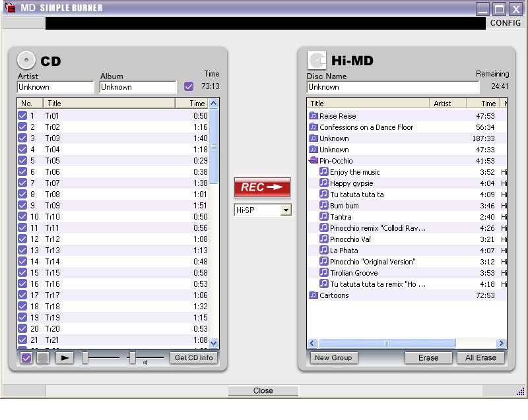The height and width of the screenshot is (420, 528).
Task: Uncheck track 16 Tr16
Action: [x=22, y=284]
